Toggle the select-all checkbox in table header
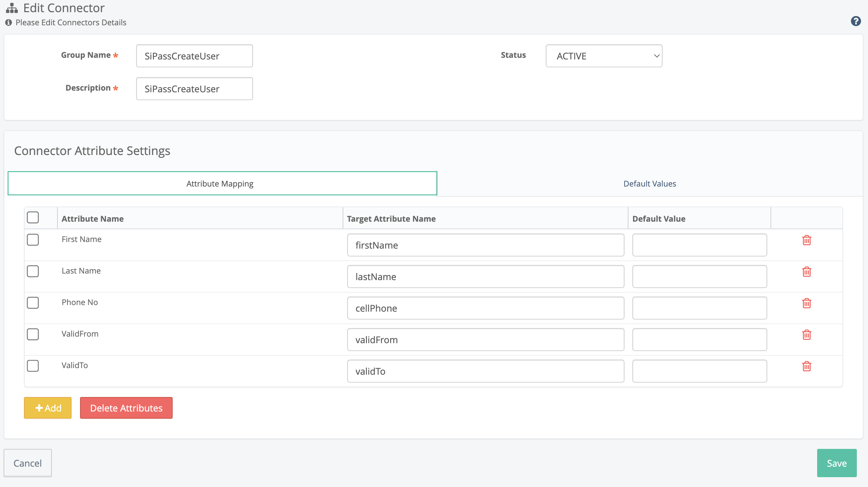The height and width of the screenshot is (487, 868). 33,217
